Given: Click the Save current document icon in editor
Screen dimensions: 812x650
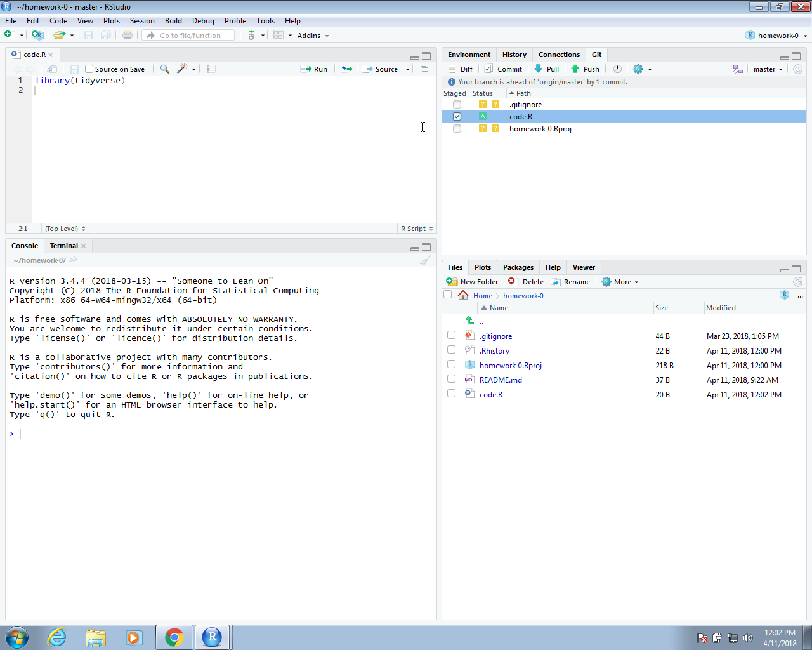Looking at the screenshot, I should point(74,69).
